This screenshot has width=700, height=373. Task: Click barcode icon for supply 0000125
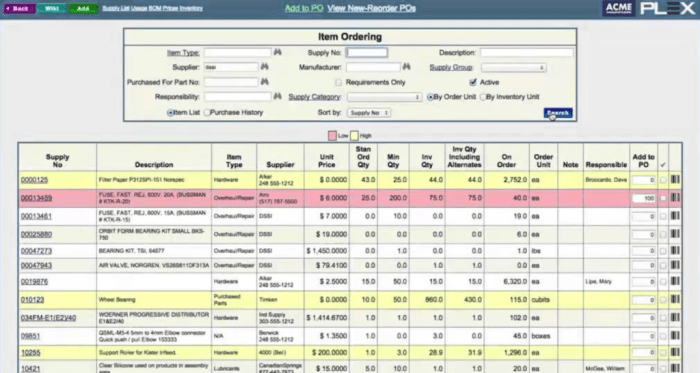point(675,179)
